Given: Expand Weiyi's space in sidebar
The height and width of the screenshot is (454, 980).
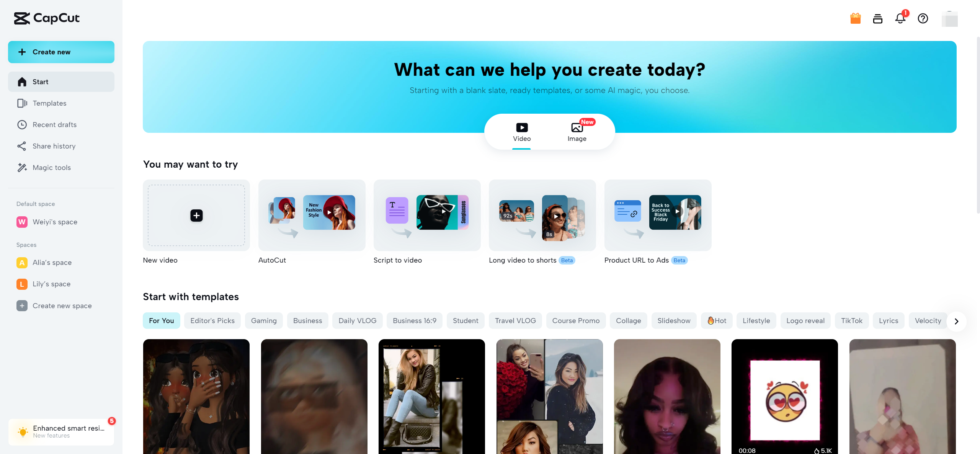Looking at the screenshot, I should [54, 221].
